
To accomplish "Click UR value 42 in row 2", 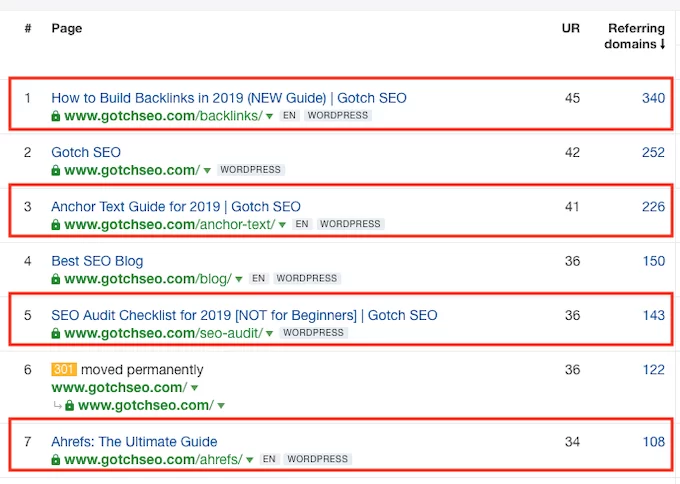I will (572, 152).
